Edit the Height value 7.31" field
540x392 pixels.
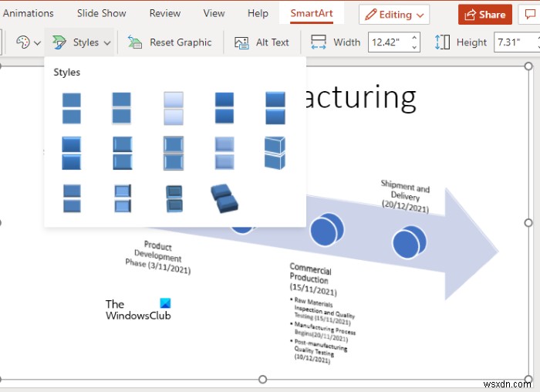(x=515, y=42)
